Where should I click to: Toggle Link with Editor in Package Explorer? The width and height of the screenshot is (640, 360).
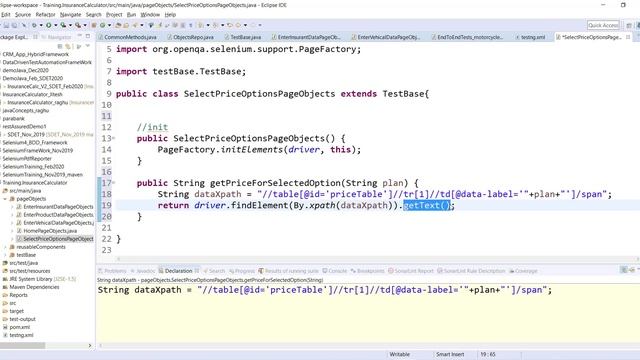point(68,47)
